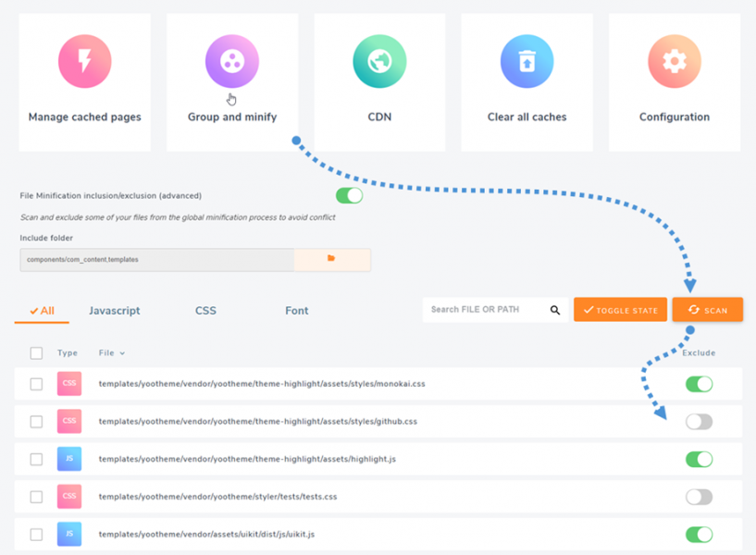Viewport: 756px width, 555px height.
Task: Click the orange folder browse icon
Action: (331, 259)
